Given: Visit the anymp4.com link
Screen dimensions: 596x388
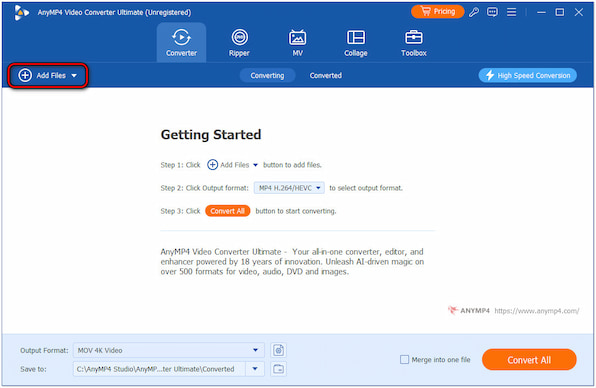Looking at the screenshot, I should tap(537, 311).
